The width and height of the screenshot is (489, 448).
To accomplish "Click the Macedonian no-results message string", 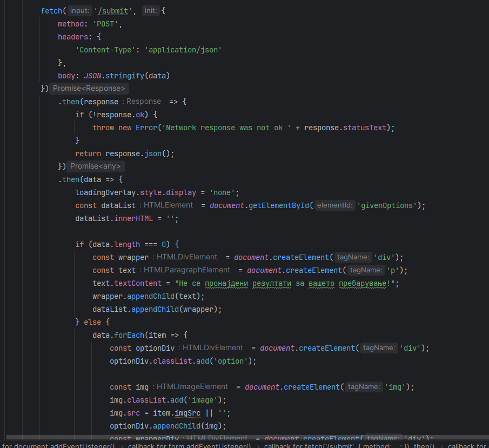I will (281, 283).
